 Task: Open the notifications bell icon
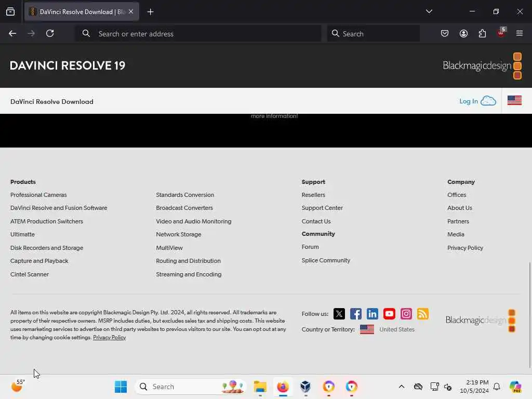coord(497,387)
